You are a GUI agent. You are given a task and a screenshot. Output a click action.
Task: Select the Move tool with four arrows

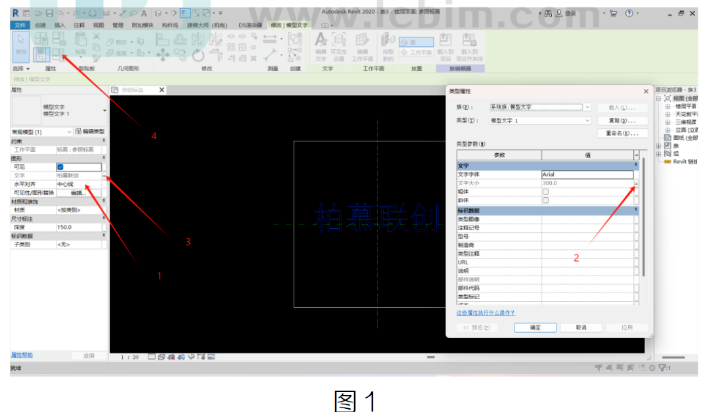tap(163, 55)
